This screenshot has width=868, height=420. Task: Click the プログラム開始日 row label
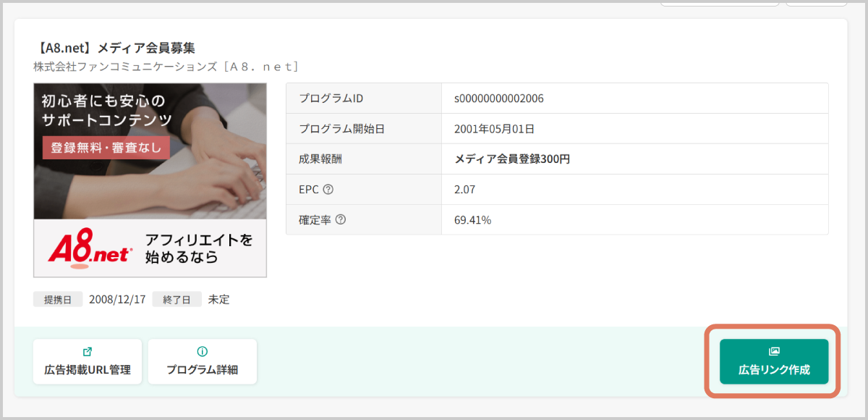[x=341, y=129]
